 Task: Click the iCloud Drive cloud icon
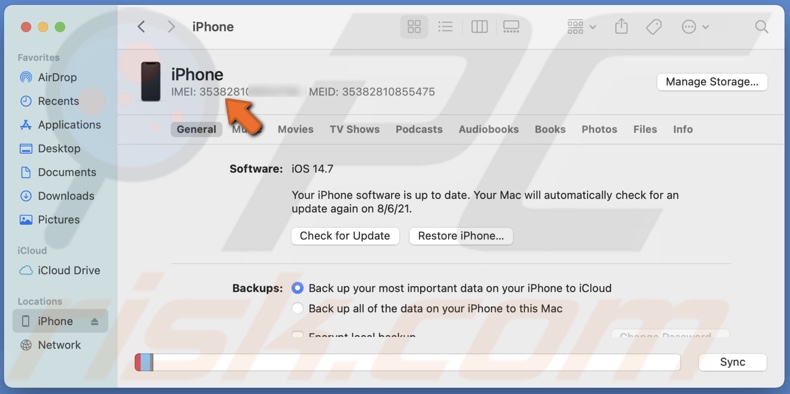[x=25, y=271]
